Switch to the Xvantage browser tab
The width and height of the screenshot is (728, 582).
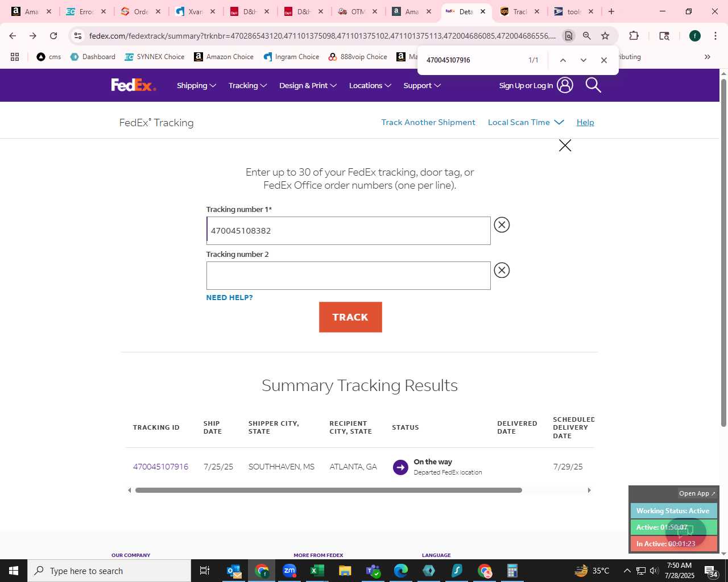pos(195,11)
